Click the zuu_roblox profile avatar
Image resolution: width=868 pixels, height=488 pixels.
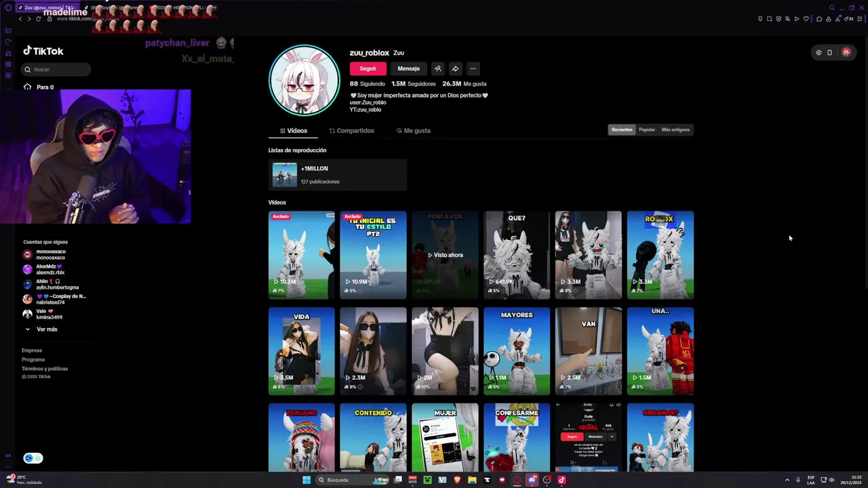click(304, 81)
